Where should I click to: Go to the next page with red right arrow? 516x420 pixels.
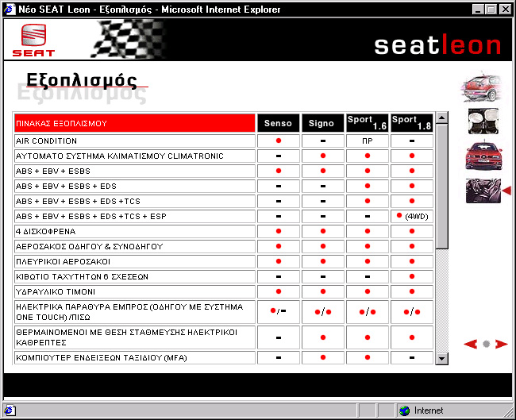502,345
